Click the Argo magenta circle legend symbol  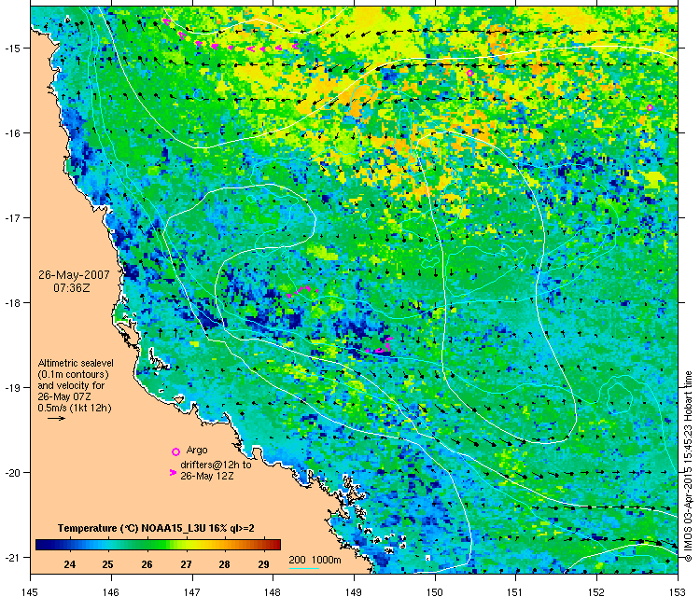point(175,451)
